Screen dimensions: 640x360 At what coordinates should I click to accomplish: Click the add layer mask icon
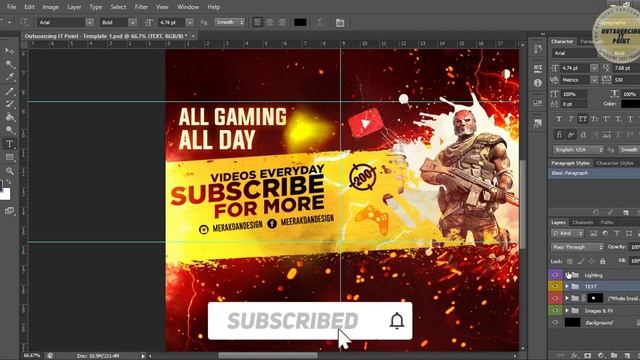588,356
